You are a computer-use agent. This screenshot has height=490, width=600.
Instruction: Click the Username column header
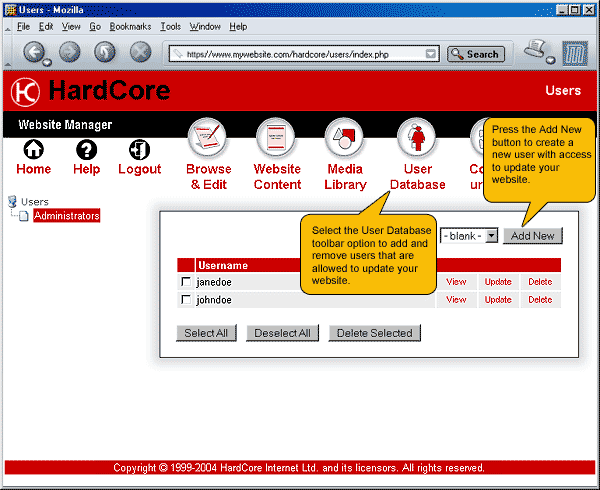223,265
